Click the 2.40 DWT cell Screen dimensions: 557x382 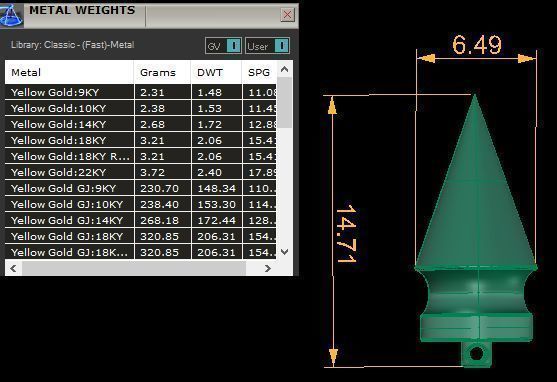point(217,172)
